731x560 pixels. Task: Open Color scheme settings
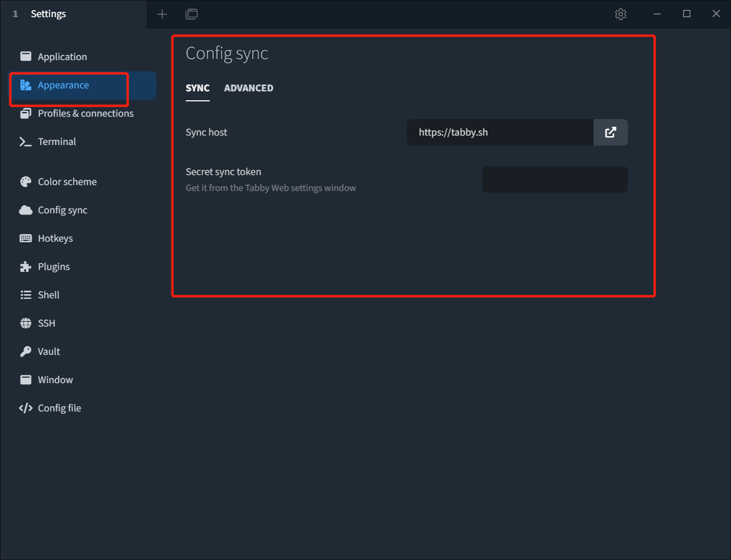[67, 182]
